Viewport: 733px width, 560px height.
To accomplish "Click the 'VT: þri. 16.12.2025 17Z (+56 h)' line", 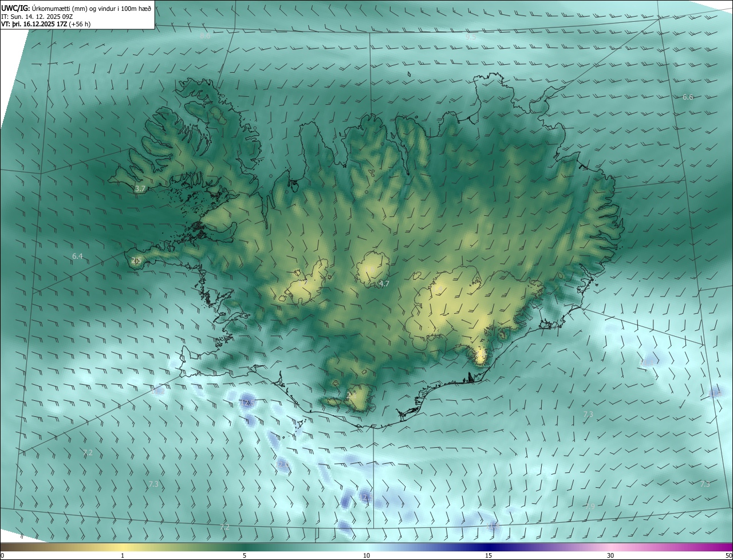I will coord(46,24).
